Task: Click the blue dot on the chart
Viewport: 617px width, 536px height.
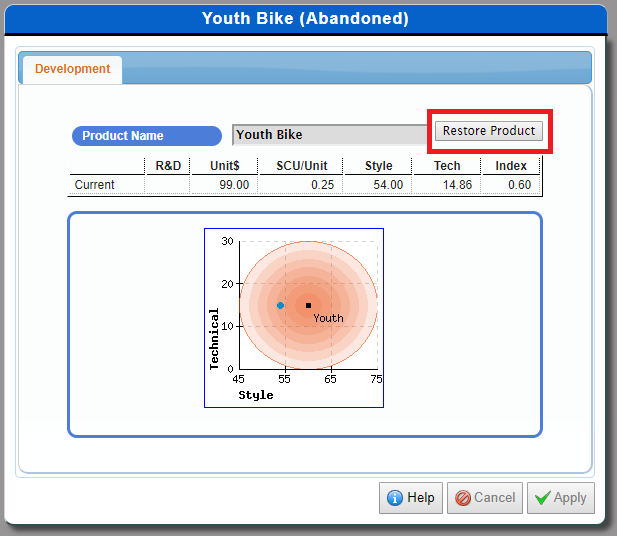Action: 281,305
